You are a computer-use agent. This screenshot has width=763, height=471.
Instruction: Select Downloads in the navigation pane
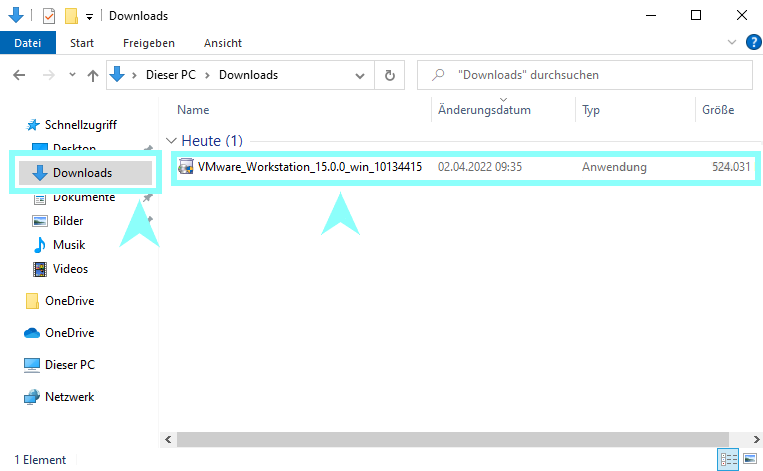(x=86, y=173)
